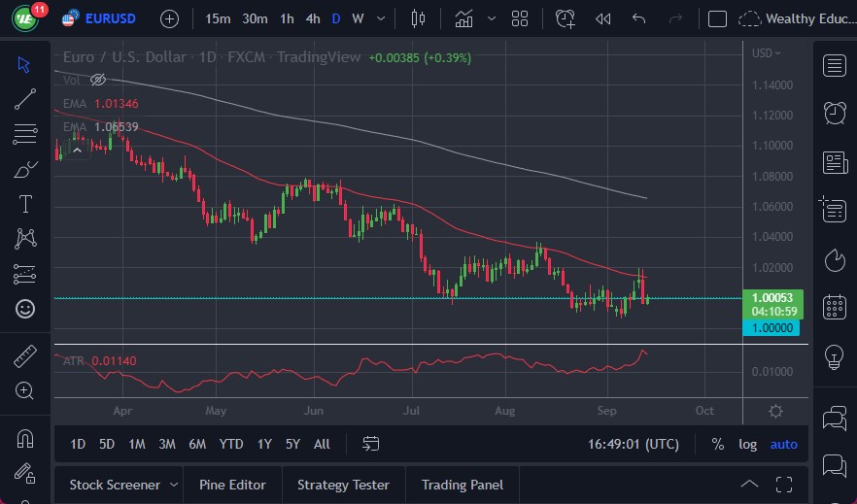Open the calendar icon in right sidebar
Image resolution: width=857 pixels, height=504 pixels.
[834, 308]
